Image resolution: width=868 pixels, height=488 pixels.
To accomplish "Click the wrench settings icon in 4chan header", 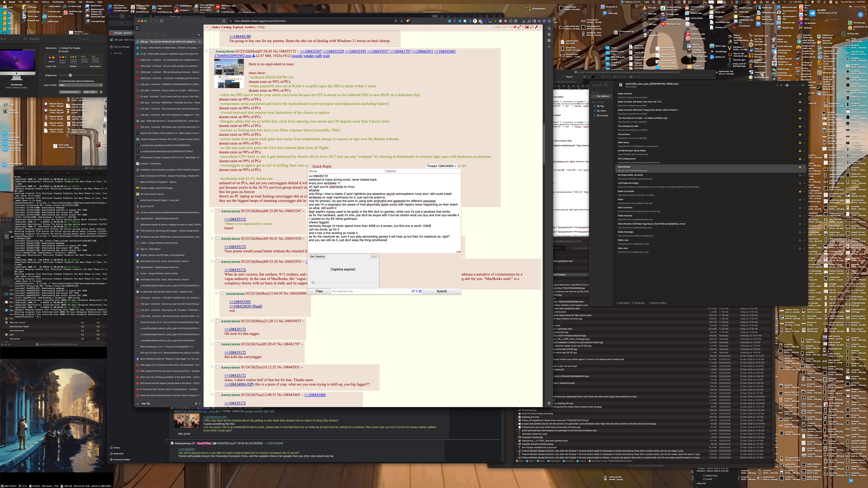I will [536, 27].
